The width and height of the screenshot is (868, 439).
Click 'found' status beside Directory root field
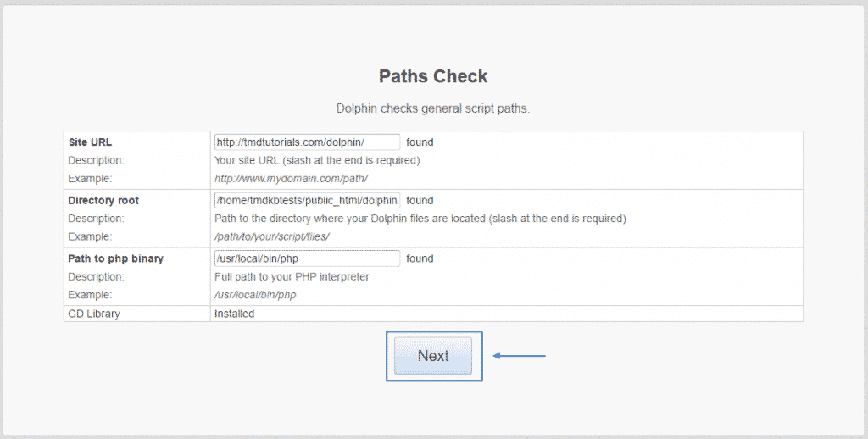(420, 201)
